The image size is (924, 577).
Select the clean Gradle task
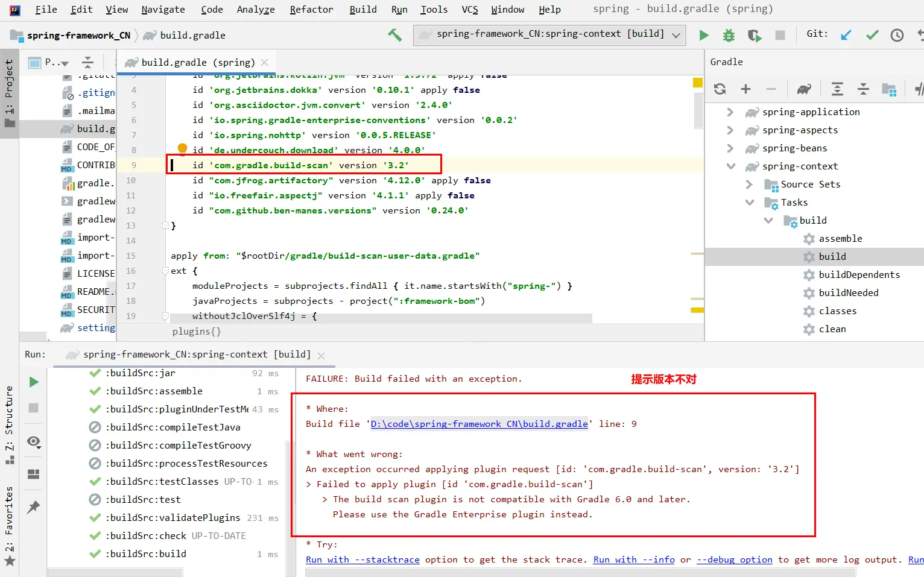[832, 329]
